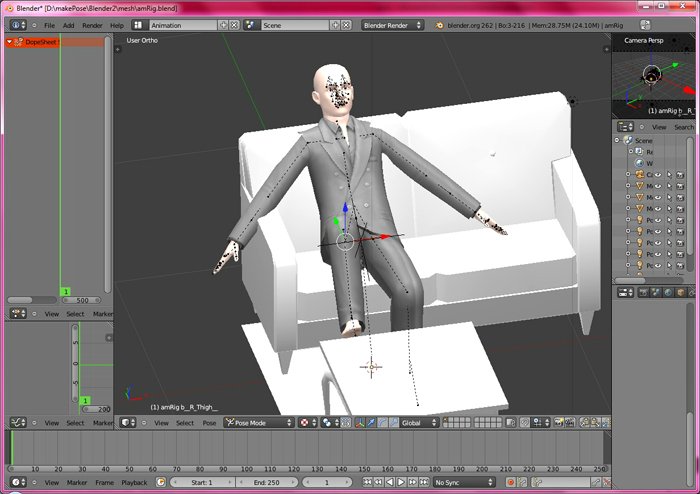Viewport: 700px width, 494px height.
Task: Click the Playback menu in timeline header
Action: (x=134, y=482)
